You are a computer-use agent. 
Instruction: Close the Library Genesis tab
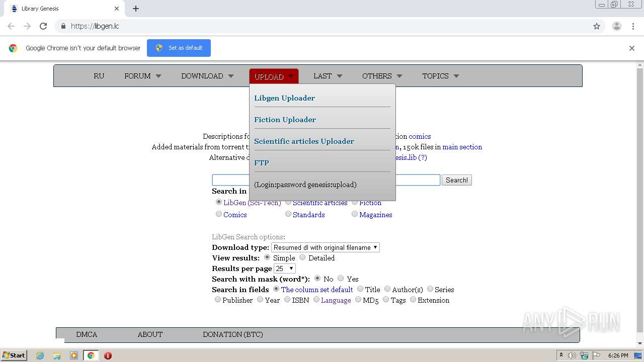[117, 9]
